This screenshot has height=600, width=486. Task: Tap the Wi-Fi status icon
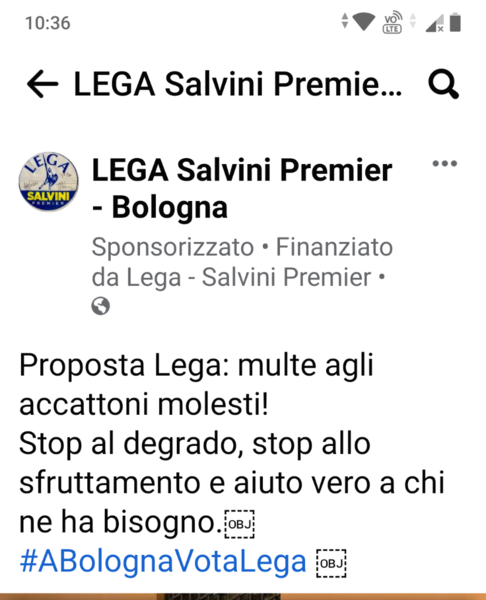click(364, 21)
